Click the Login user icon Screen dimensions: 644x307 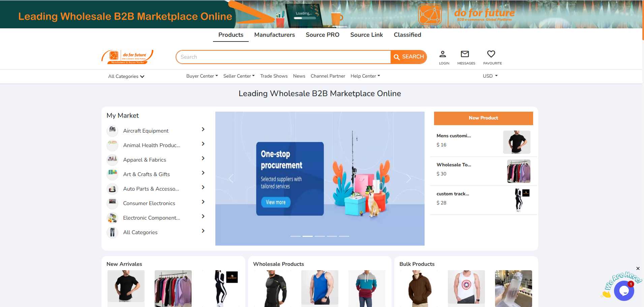click(443, 54)
